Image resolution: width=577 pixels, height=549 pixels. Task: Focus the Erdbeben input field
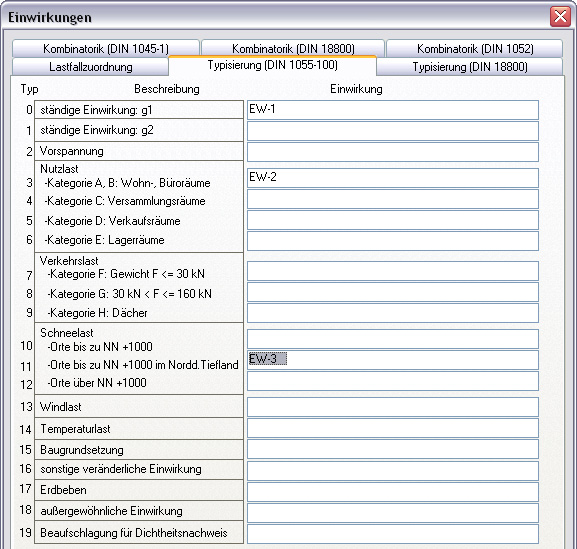click(393, 492)
